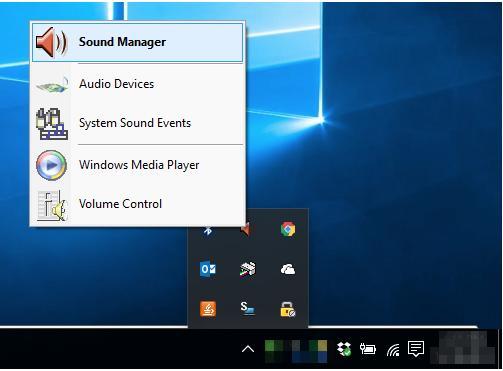Launch Windows Media Player entry

(x=137, y=165)
